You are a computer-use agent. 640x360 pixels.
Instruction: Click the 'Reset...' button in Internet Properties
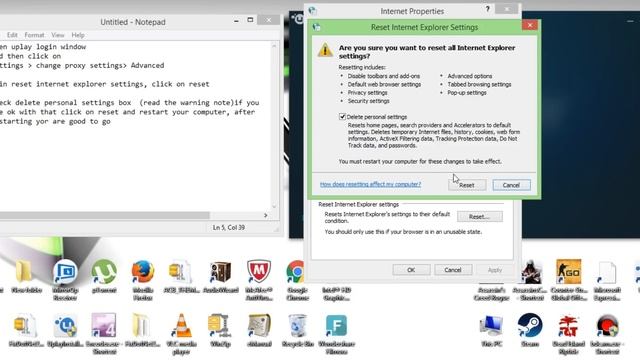pyautogui.click(x=480, y=216)
